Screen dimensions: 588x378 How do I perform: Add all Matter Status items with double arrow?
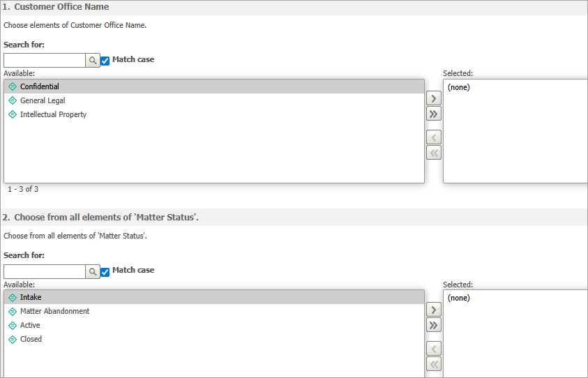[x=433, y=325]
